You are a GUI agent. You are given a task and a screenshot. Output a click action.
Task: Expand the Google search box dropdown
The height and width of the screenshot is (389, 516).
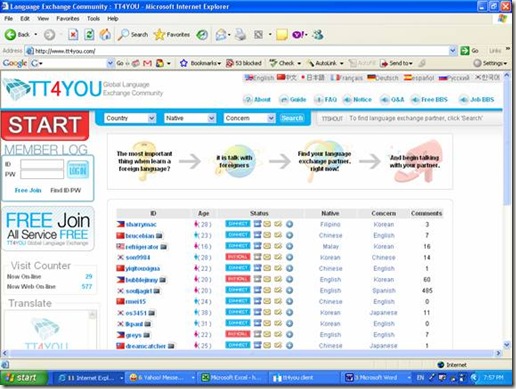(x=110, y=63)
